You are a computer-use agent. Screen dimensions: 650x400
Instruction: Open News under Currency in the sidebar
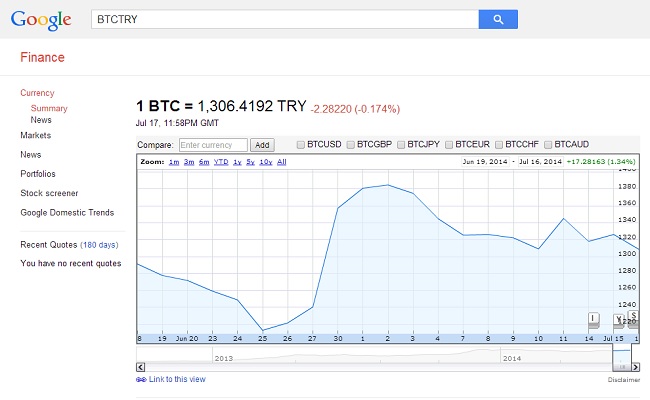pyautogui.click(x=41, y=120)
